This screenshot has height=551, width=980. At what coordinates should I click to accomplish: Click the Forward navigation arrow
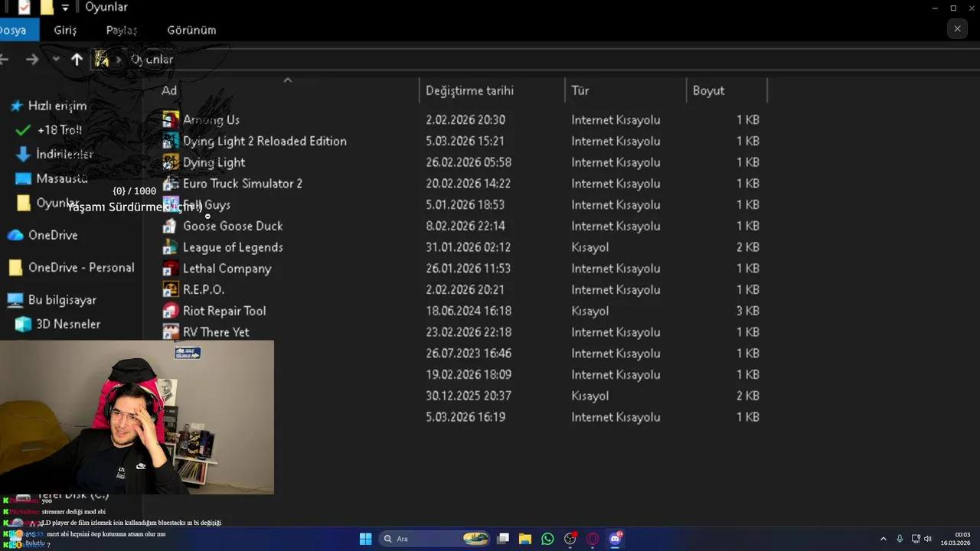32,60
